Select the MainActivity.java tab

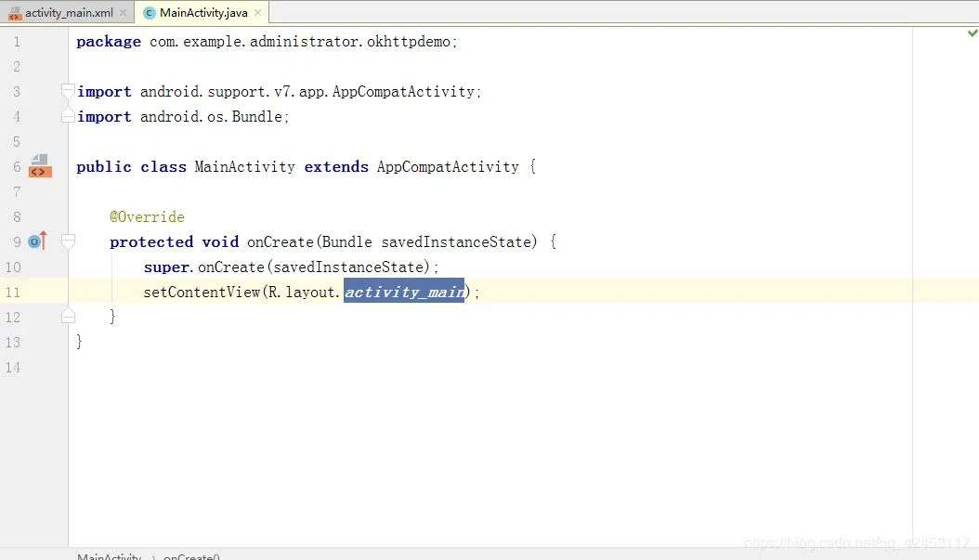point(202,12)
